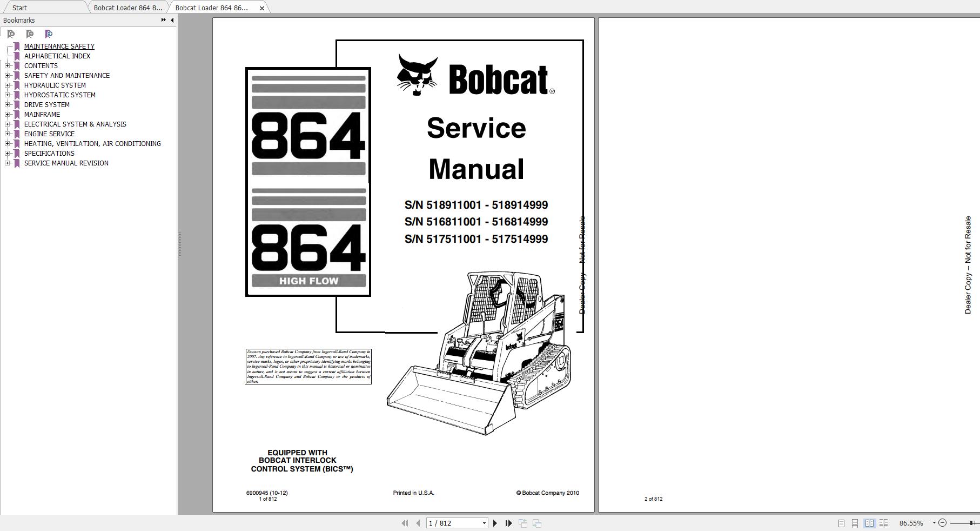Open the first Bobcat Loader 864 document tab
The width and height of the screenshot is (980, 531).
128,8
